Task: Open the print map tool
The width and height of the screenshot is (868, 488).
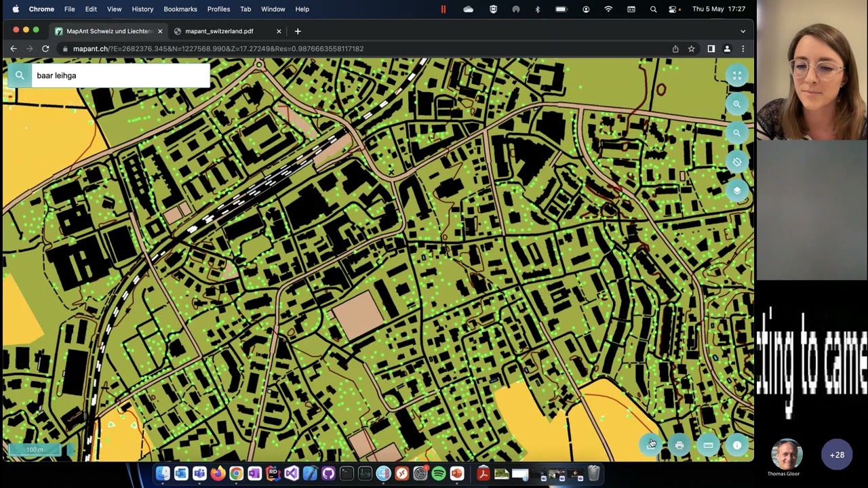Action: (x=679, y=445)
